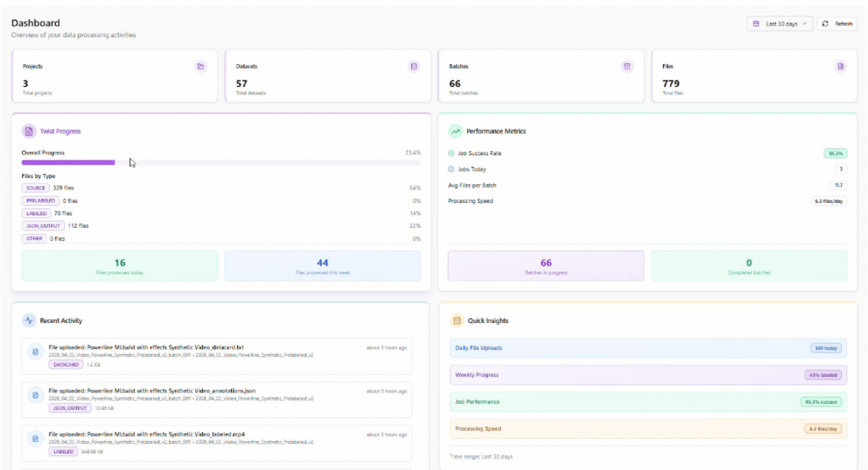Screen dimensions: 868x470
Task: Click the Quick Insights calendar icon
Action: [456, 320]
